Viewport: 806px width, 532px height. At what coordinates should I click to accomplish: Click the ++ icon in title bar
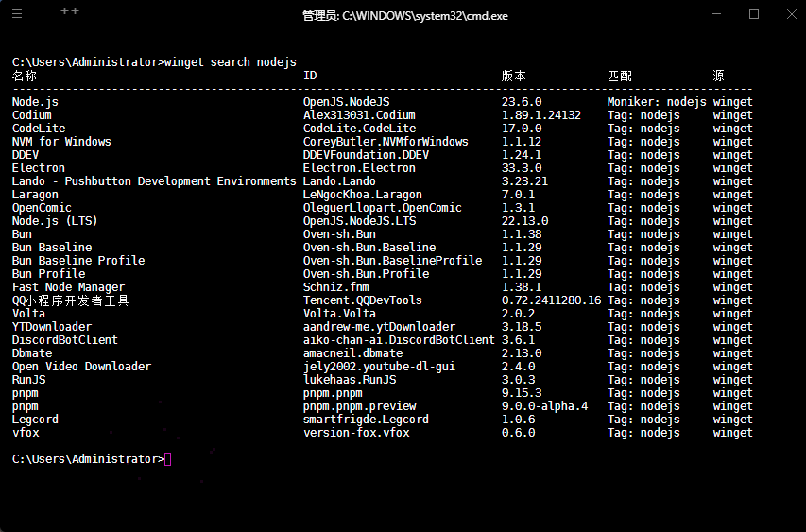tap(69, 12)
